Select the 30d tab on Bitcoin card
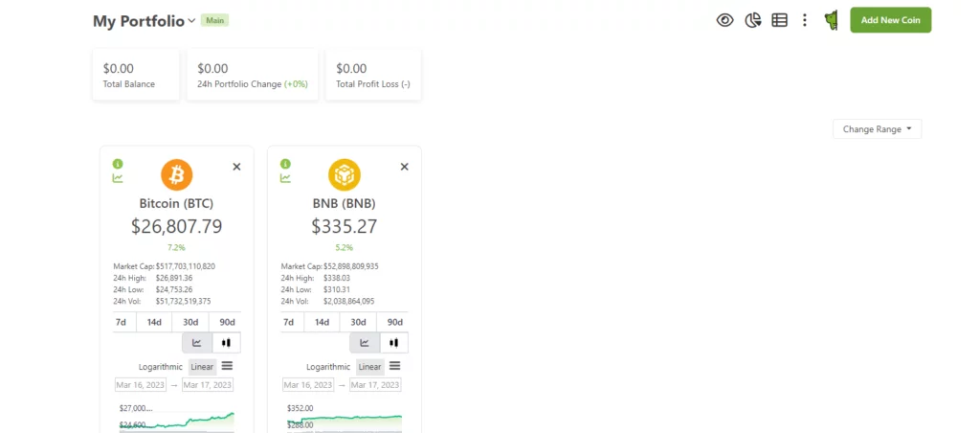Image resolution: width=980 pixels, height=433 pixels. [190, 322]
